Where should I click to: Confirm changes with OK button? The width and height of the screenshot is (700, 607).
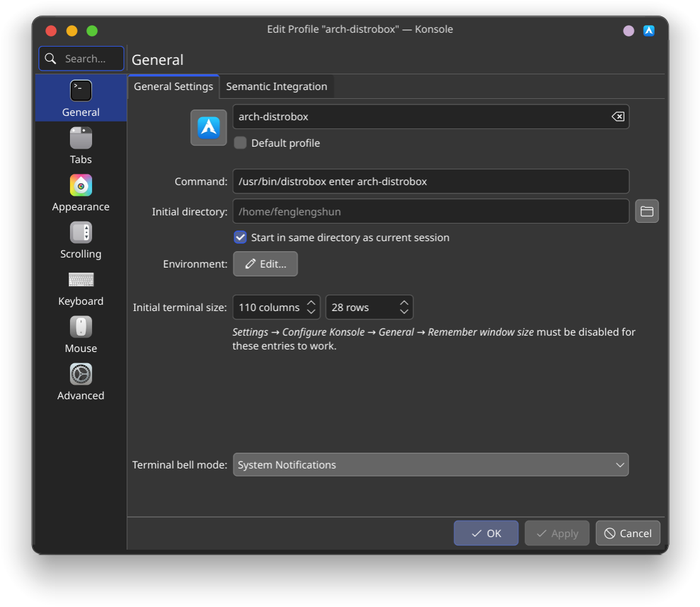486,533
